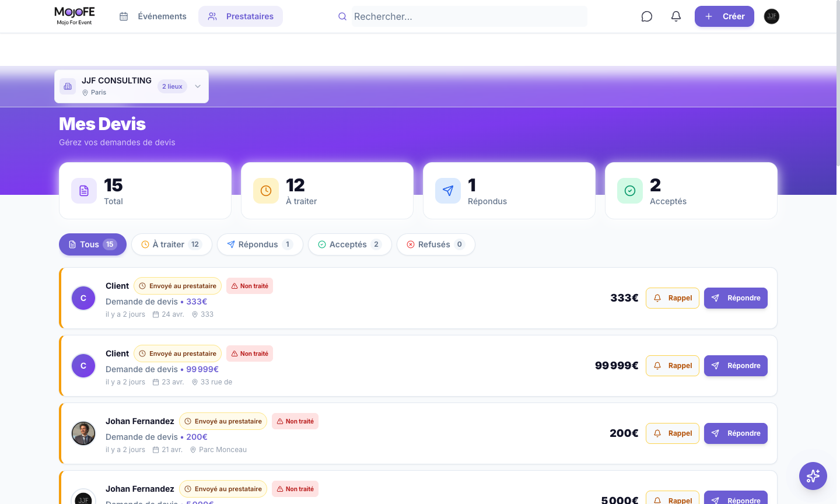Expand the JJF CONSULTING location chevron
The height and width of the screenshot is (504, 840).
(x=198, y=86)
